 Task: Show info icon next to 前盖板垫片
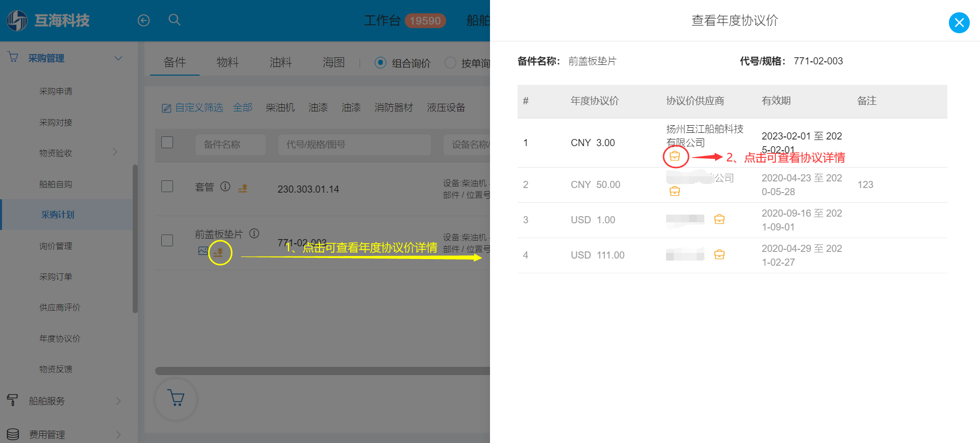pyautogui.click(x=254, y=234)
